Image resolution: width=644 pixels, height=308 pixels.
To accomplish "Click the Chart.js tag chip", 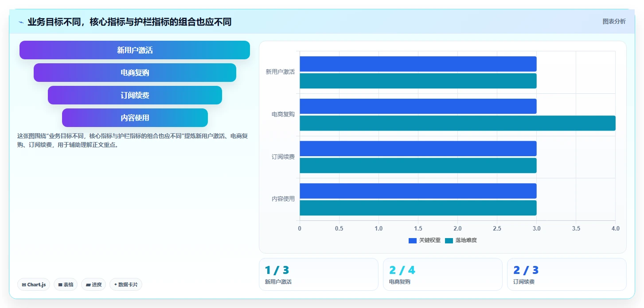I will tap(34, 285).
